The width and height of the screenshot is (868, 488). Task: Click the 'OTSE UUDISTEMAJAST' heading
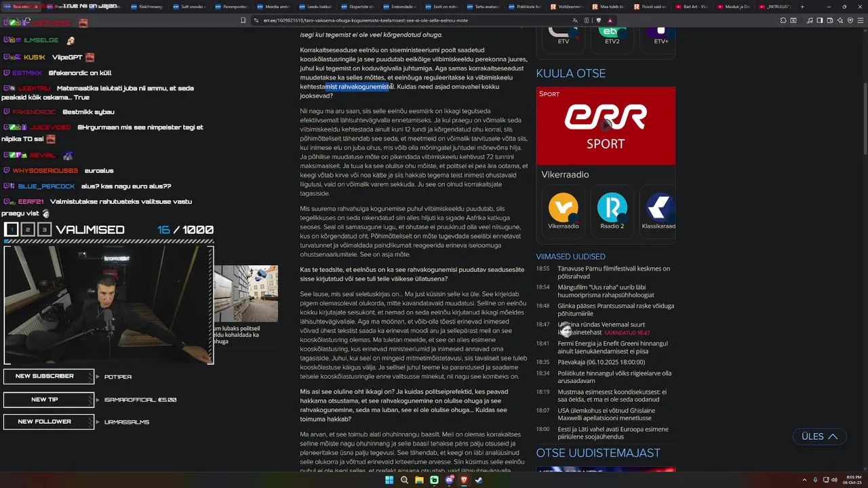598,453
